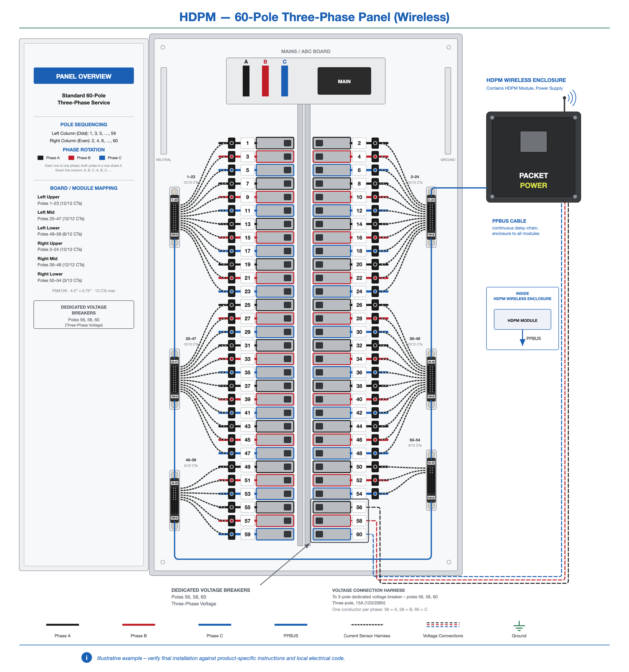Click the current sensor on pole 11
The image size is (629, 672).
[232, 211]
